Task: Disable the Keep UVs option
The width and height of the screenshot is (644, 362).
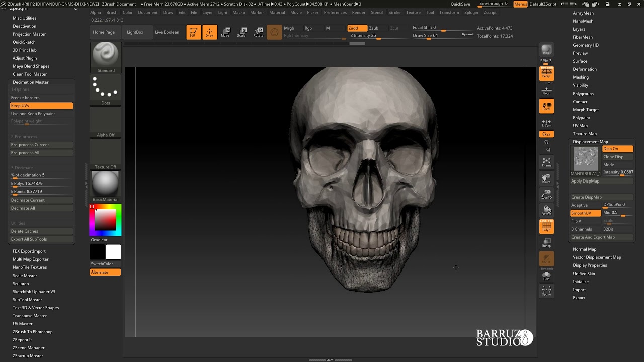Action: (x=41, y=106)
